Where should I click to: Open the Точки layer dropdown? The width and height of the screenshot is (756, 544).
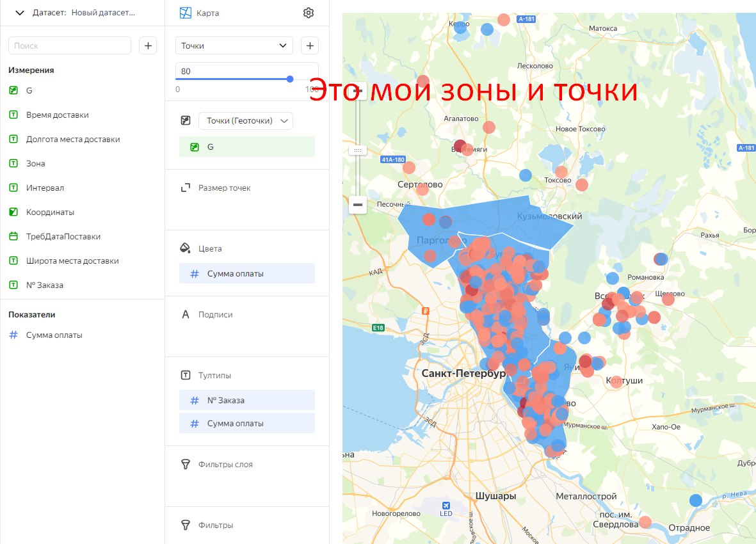pos(234,46)
